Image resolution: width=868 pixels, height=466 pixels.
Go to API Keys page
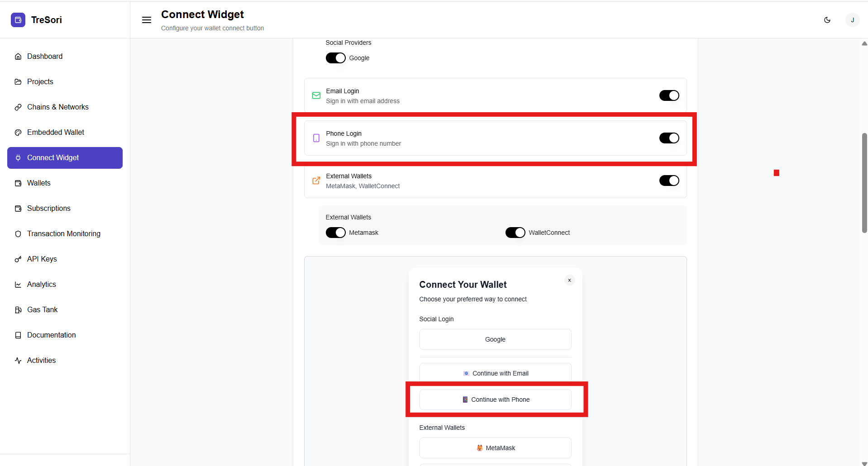click(42, 259)
